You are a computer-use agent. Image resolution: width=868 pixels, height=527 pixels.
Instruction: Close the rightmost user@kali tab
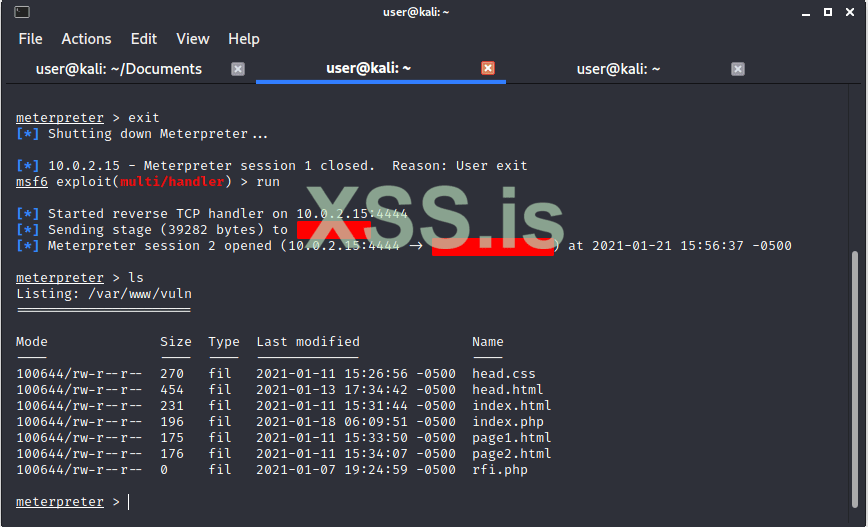[738, 69]
